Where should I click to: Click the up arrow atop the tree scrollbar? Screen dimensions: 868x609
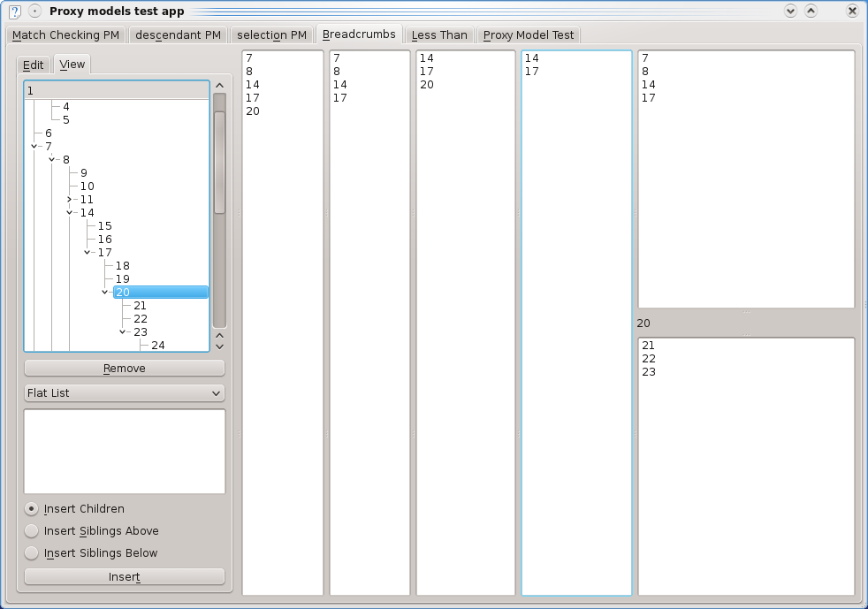[220, 85]
